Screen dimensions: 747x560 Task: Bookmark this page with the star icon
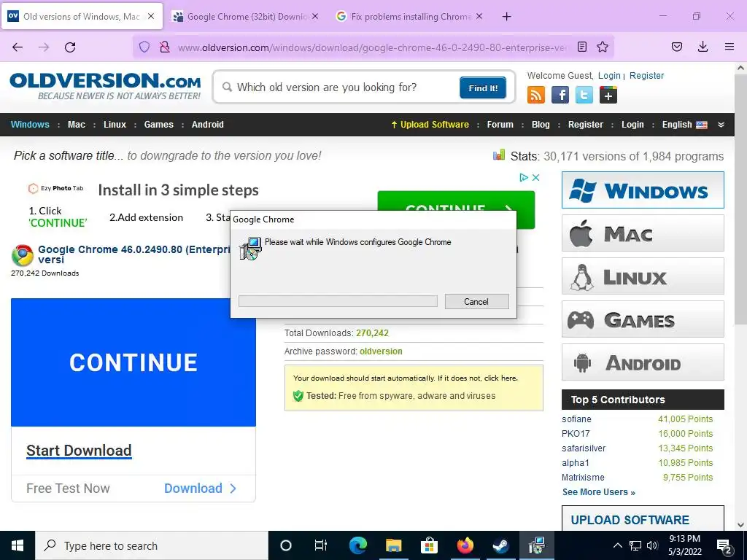pyautogui.click(x=602, y=47)
